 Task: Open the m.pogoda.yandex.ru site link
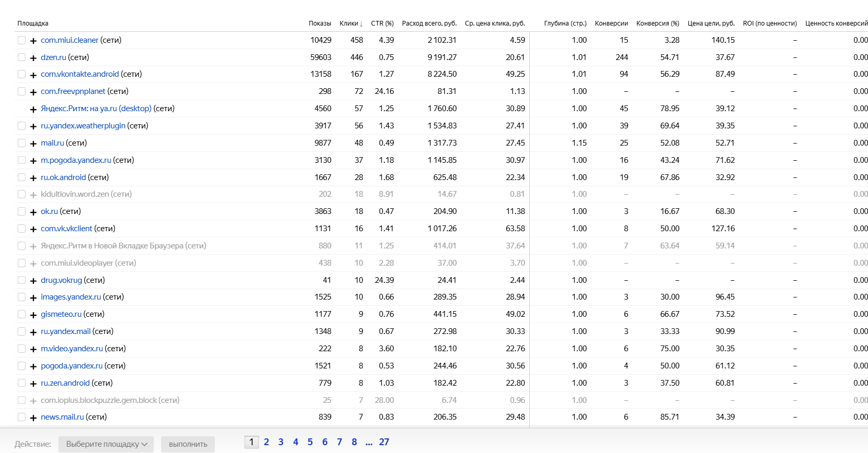point(76,160)
